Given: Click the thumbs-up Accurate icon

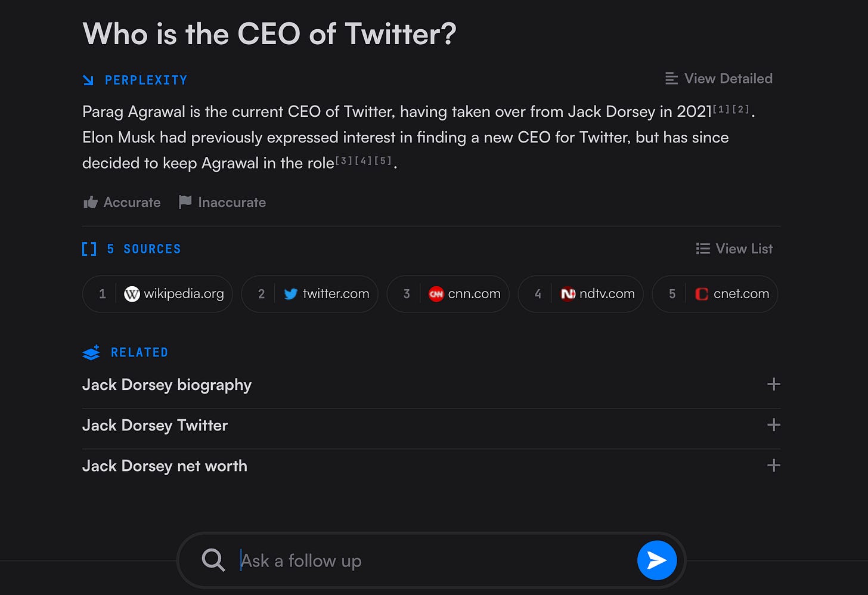Looking at the screenshot, I should click(91, 202).
